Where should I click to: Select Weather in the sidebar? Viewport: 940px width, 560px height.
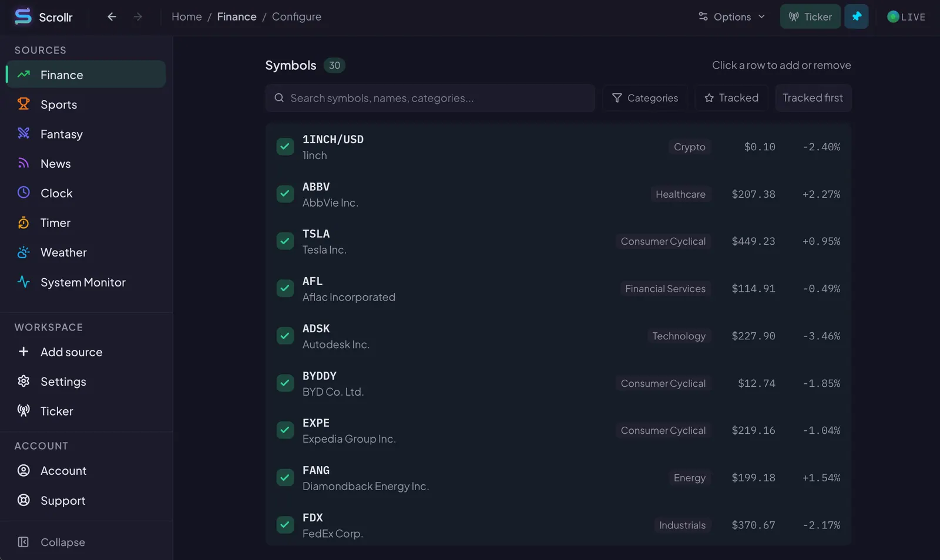[x=86, y=252]
